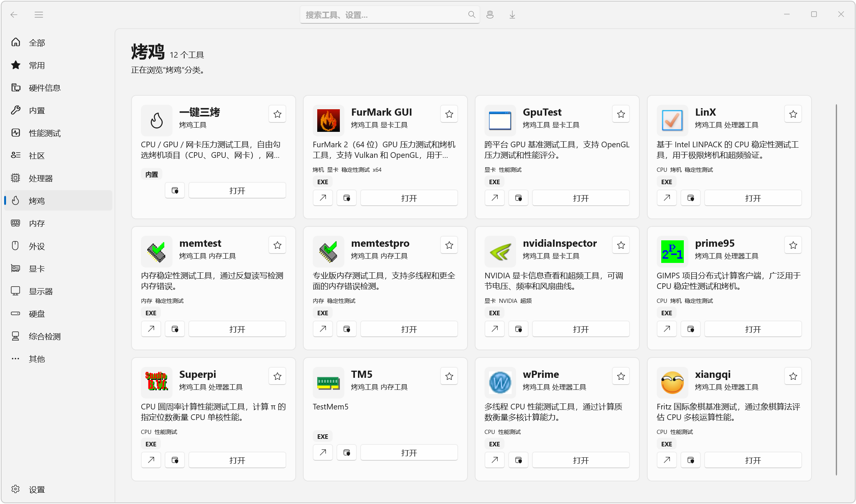Toggle favorite star for memtestpro
Viewport: 856px width, 504px height.
pos(449,245)
